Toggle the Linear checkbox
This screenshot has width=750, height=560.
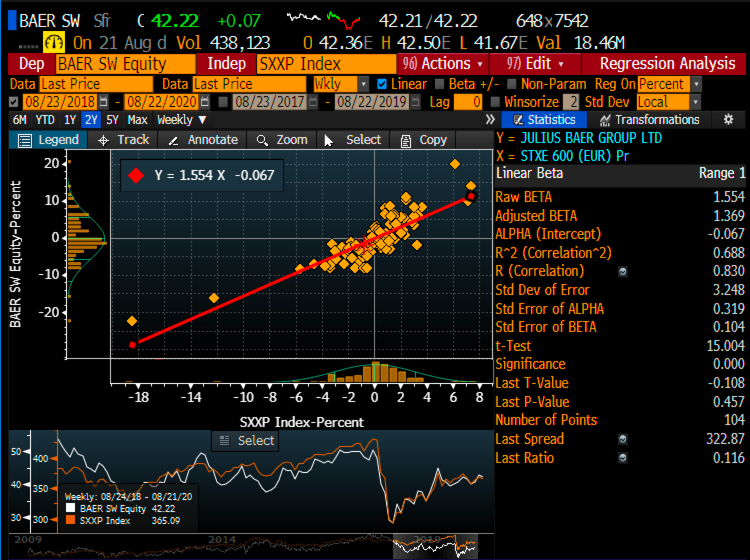[x=382, y=84]
